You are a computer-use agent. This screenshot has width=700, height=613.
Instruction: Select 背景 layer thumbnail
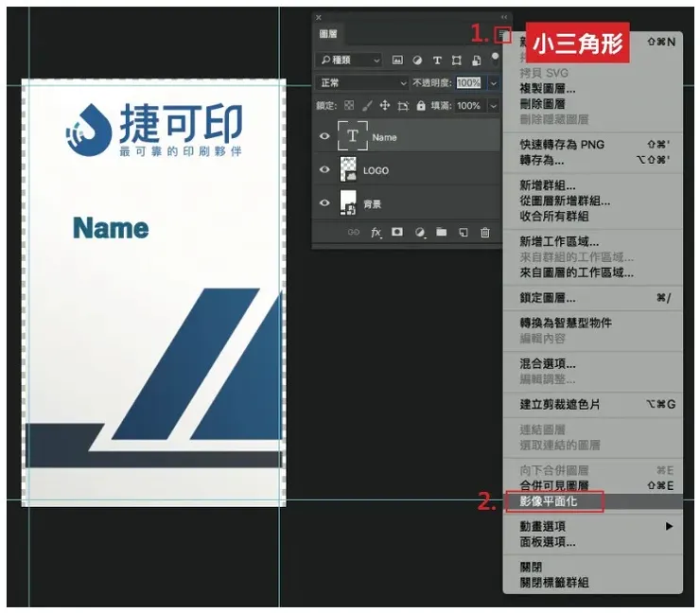[348, 202]
